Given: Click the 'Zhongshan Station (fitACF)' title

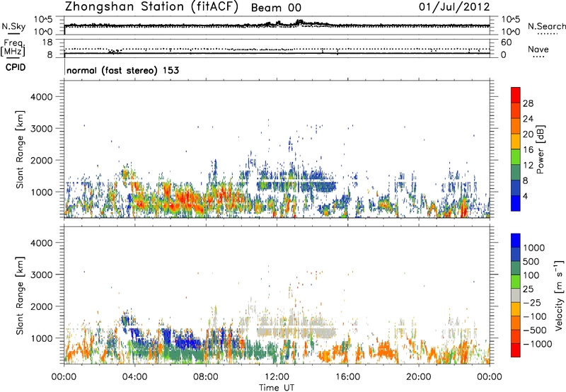Looking at the screenshot, I should click(151, 7).
